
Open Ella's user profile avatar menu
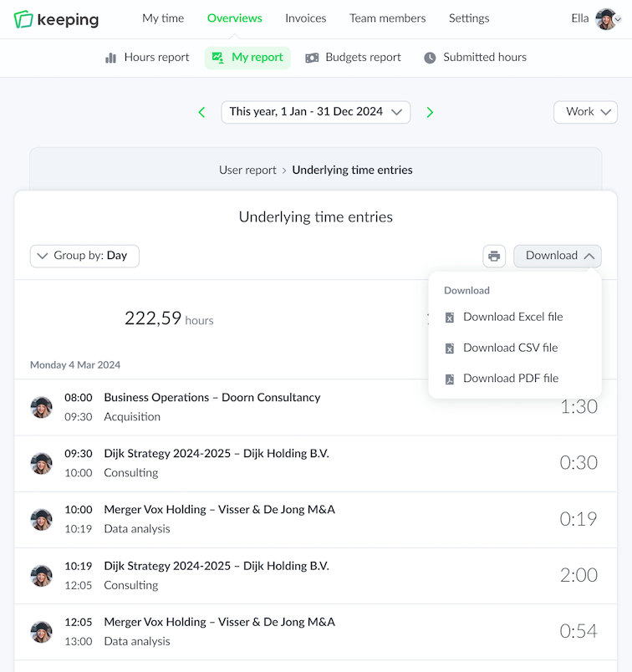click(606, 19)
